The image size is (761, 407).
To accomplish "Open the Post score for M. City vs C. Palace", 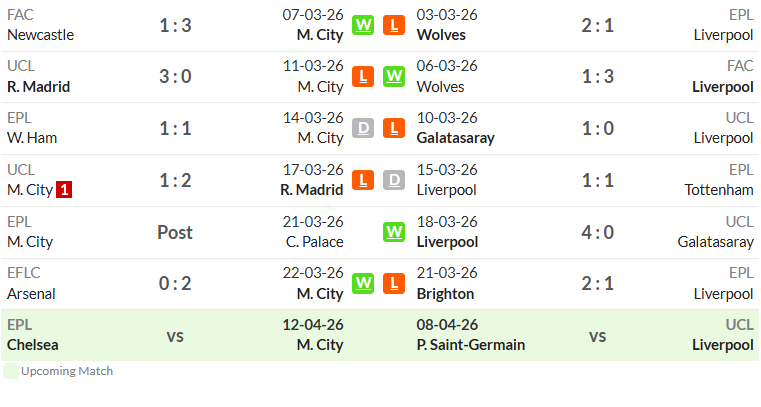I will tap(175, 232).
